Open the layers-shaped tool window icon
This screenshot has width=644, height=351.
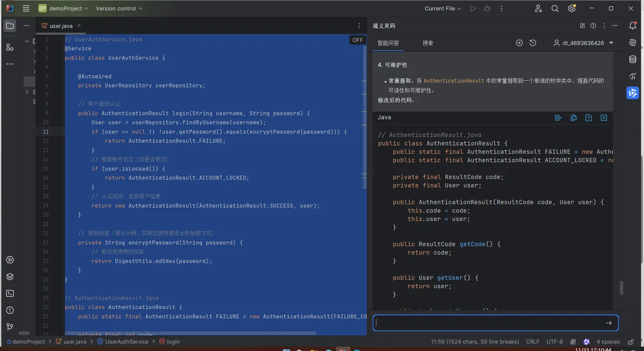10,277
